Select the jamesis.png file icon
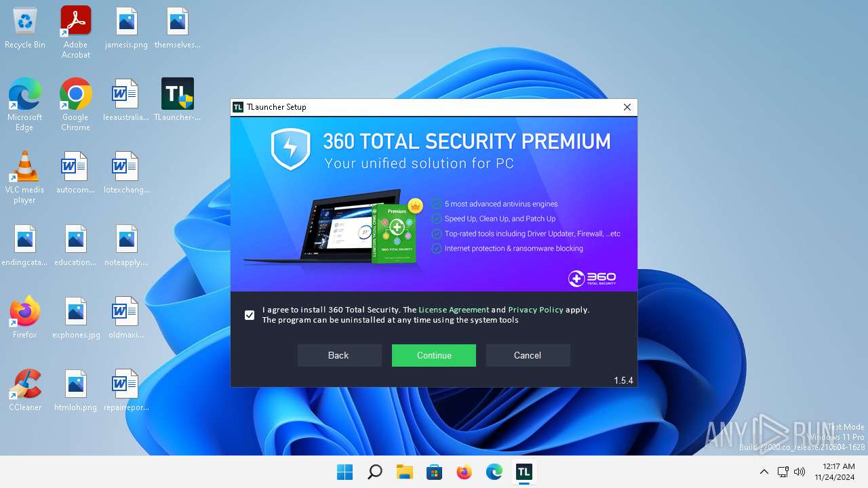Image resolution: width=868 pixels, height=488 pixels. (127, 28)
